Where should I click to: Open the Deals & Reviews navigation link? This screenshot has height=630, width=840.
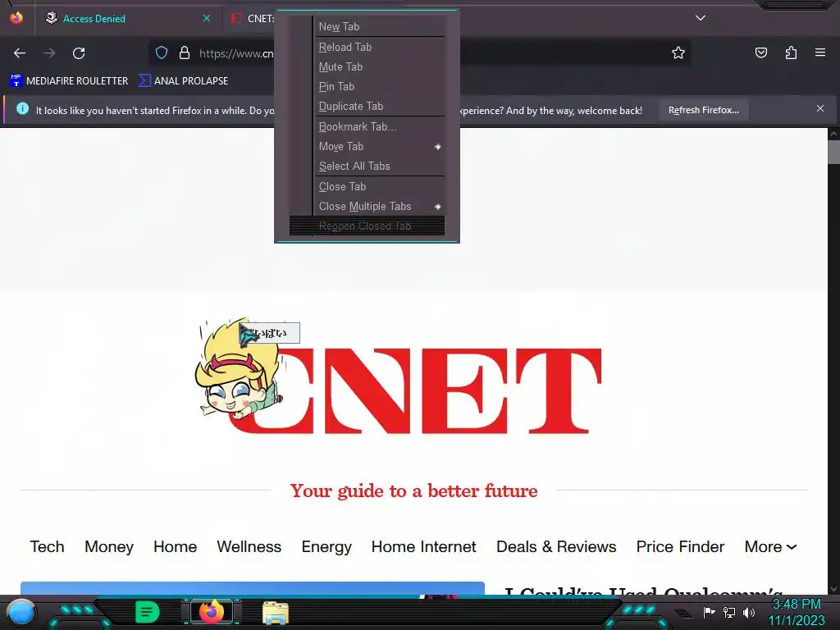pyautogui.click(x=556, y=546)
